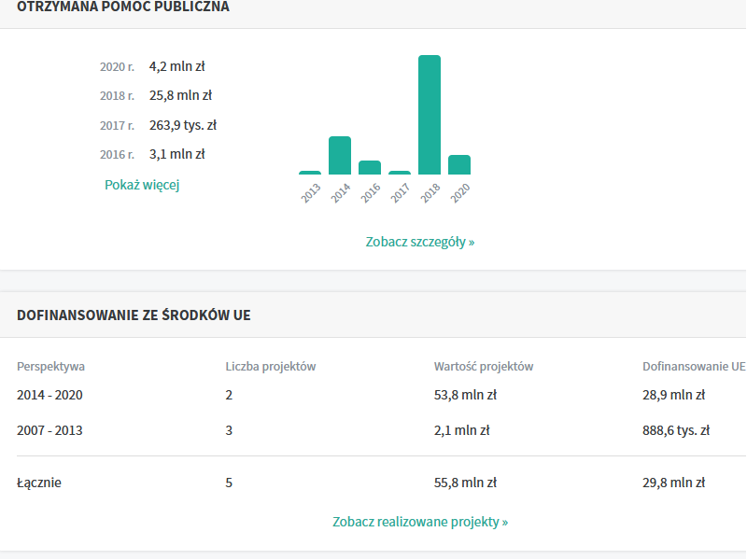Click the 2014 bar in the chart
747x560 pixels.
[x=340, y=156]
